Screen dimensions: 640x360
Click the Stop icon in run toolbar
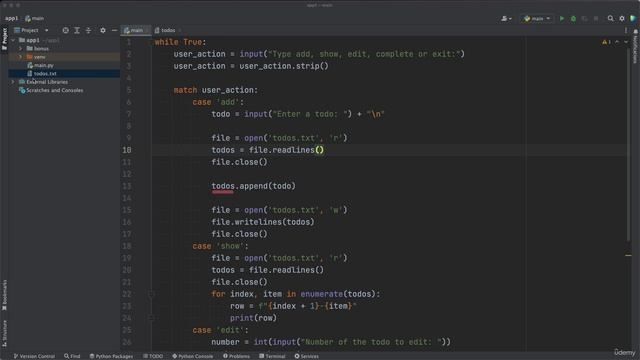[596, 18]
